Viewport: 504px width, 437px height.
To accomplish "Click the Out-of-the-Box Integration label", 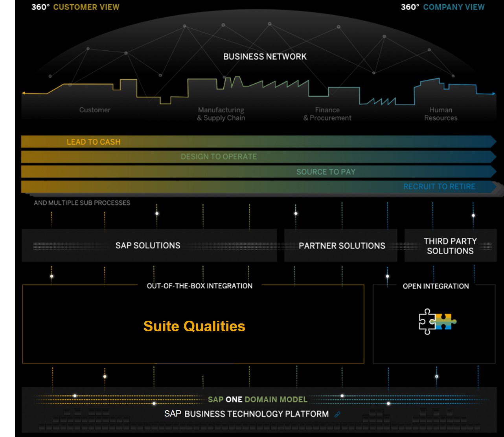I will point(200,286).
